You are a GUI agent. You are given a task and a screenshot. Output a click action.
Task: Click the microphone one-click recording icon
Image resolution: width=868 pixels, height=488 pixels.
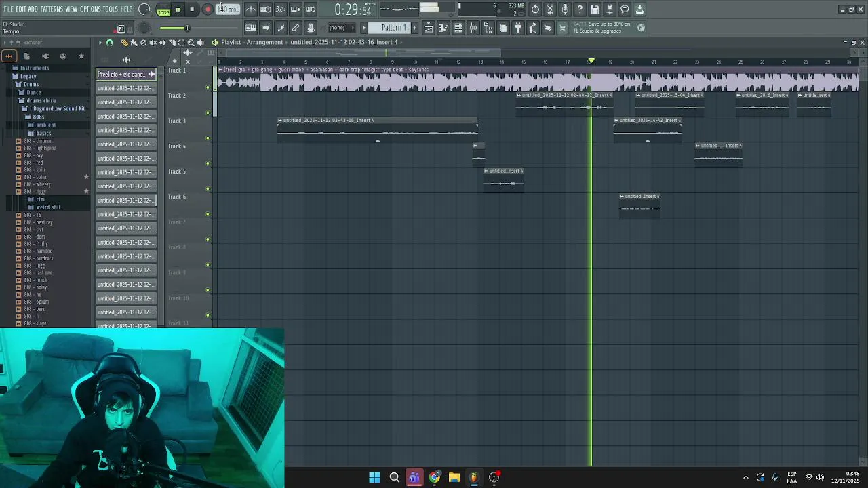[x=565, y=9]
